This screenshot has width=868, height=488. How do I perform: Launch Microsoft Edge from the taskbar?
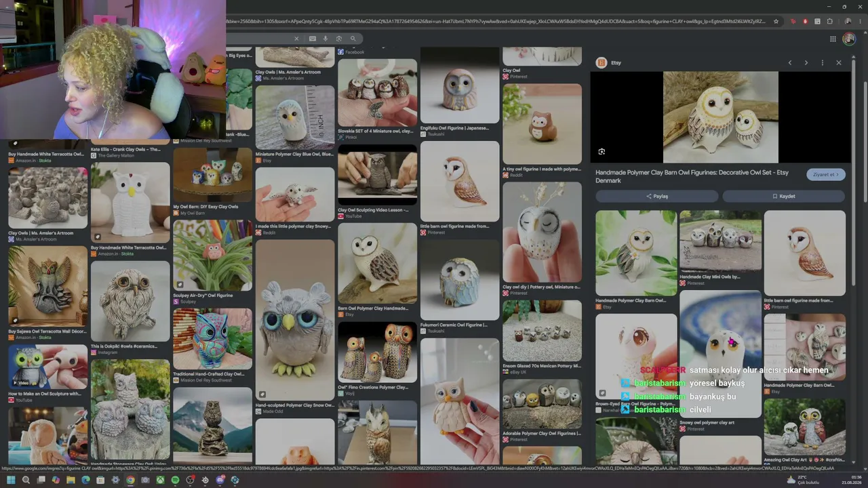pyautogui.click(x=85, y=480)
